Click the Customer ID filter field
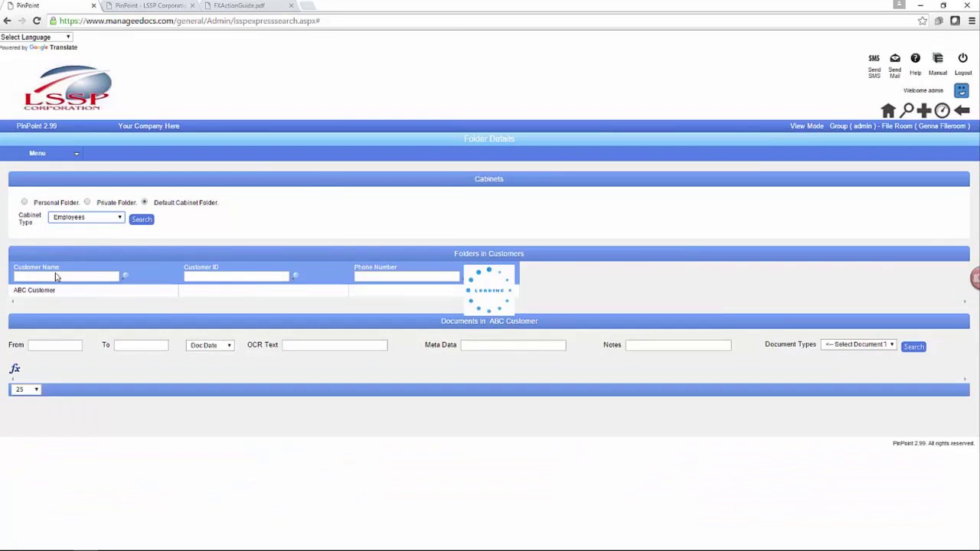Screen dimensions: 980x551 click(237, 276)
